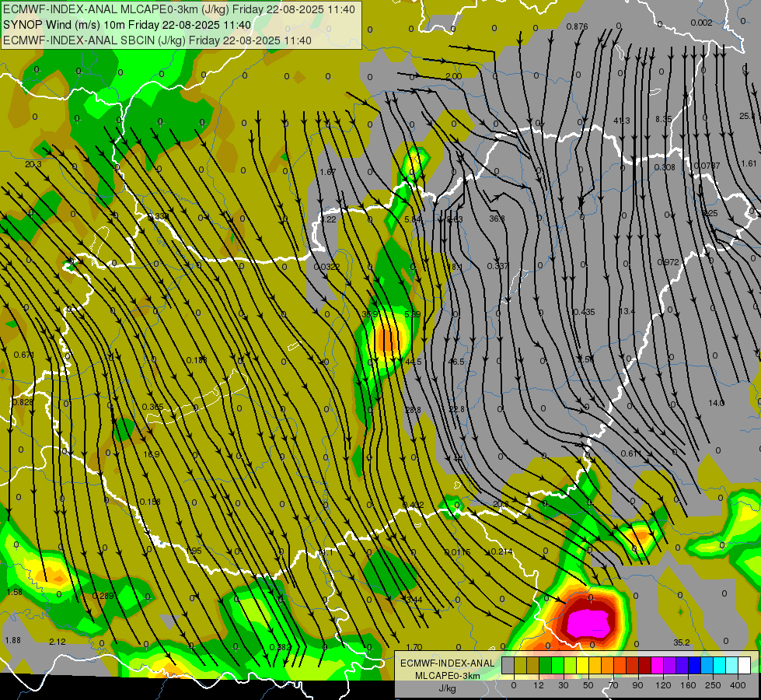The image size is (761, 700).
Task: Click the legend tick value '160'
Action: pos(688,685)
